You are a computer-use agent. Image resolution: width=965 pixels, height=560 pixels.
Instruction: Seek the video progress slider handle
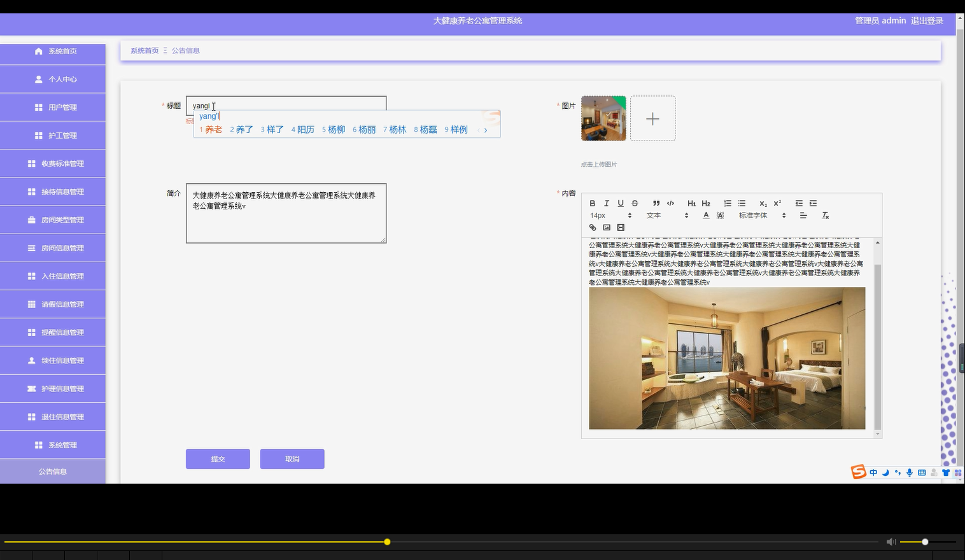tap(387, 542)
